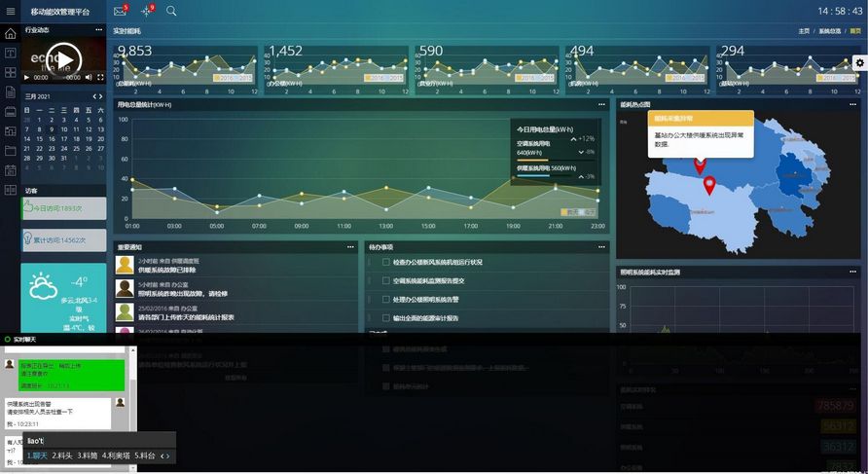Click 今日访问 visitor count card
868x474 pixels.
pyautogui.click(x=63, y=208)
